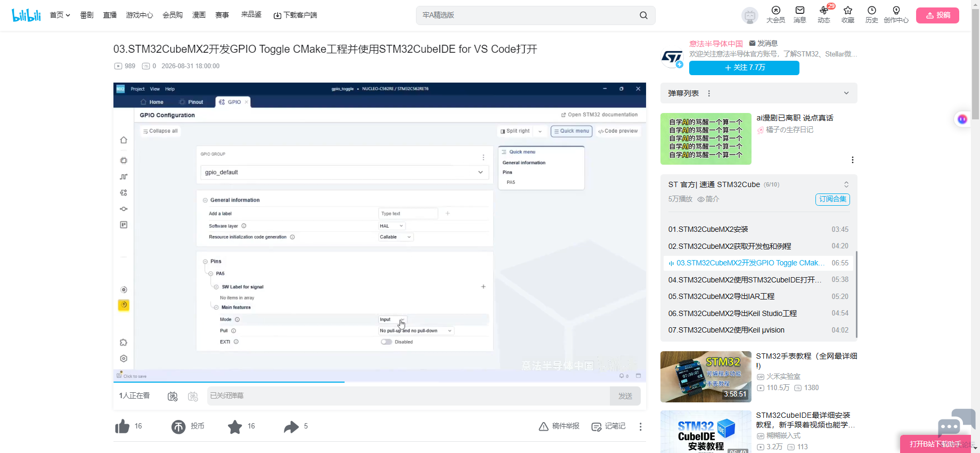Screen dimensions: 980x453
Task: Open the 番剧 nav item
Action: 87,15
